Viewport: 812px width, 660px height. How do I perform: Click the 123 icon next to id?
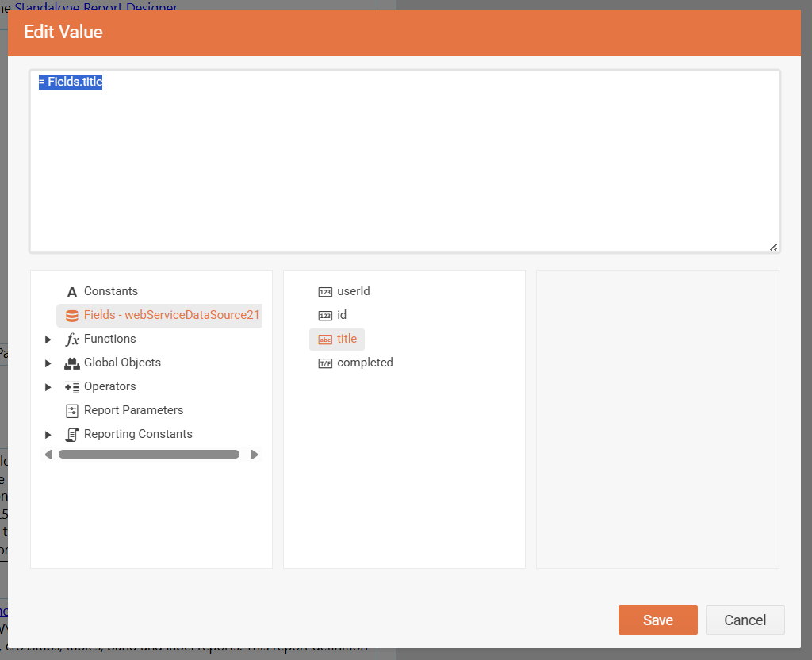[x=325, y=315]
